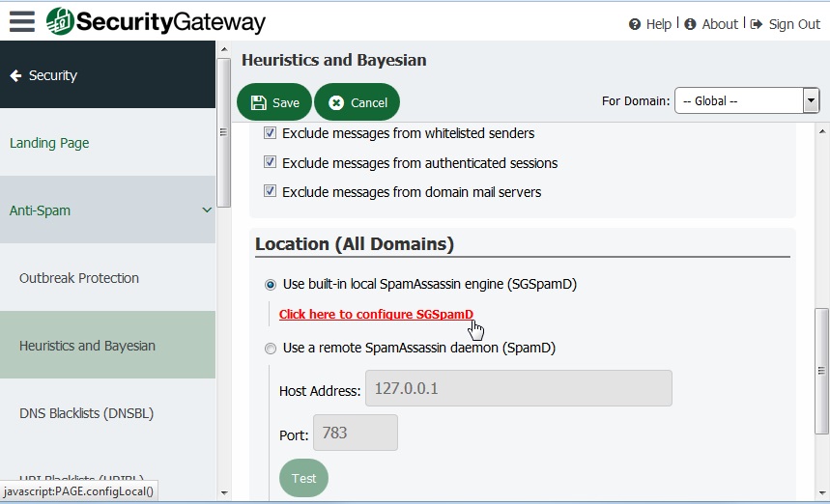This screenshot has height=504, width=830.
Task: Click the sidebar scrollbar thumb
Action: point(224,132)
